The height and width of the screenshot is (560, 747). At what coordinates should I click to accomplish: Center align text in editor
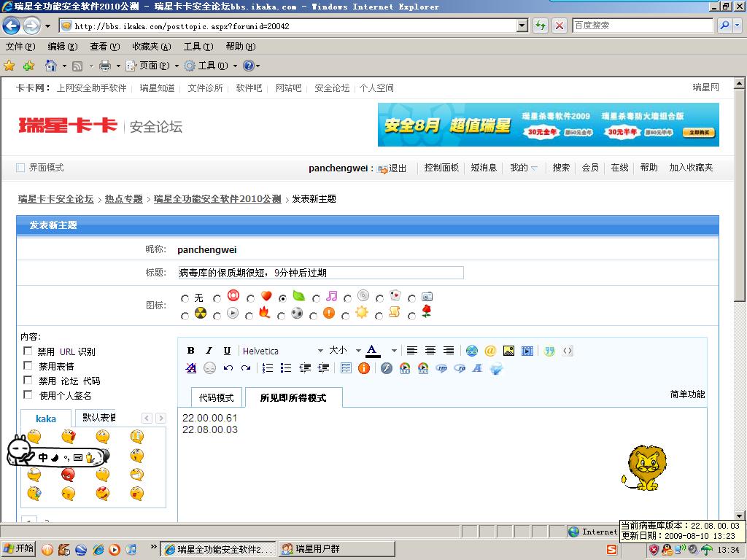(430, 351)
